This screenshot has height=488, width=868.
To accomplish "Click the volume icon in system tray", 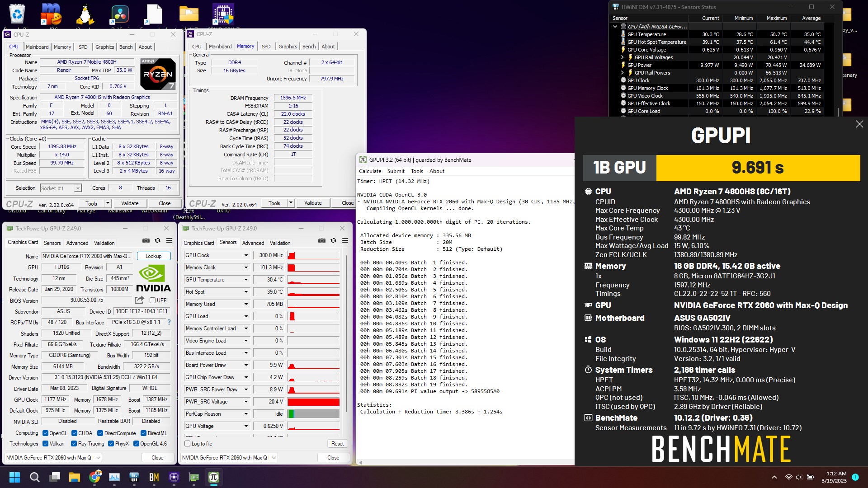I will 799,477.
